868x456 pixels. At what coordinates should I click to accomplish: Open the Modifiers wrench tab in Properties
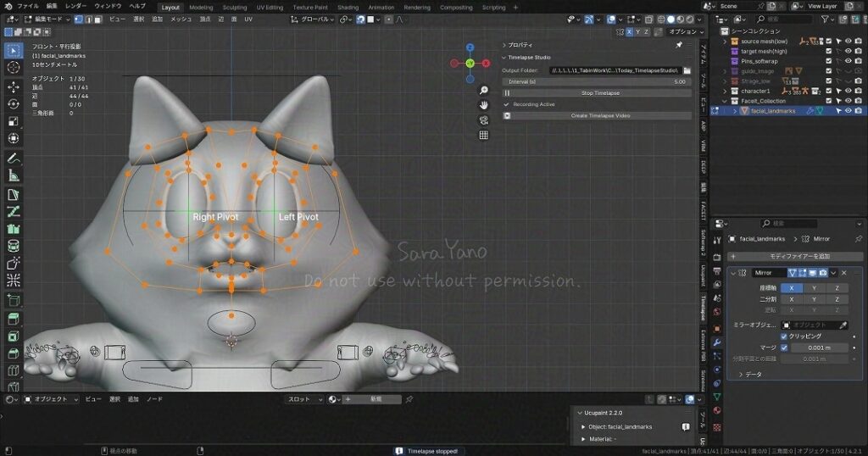click(718, 342)
